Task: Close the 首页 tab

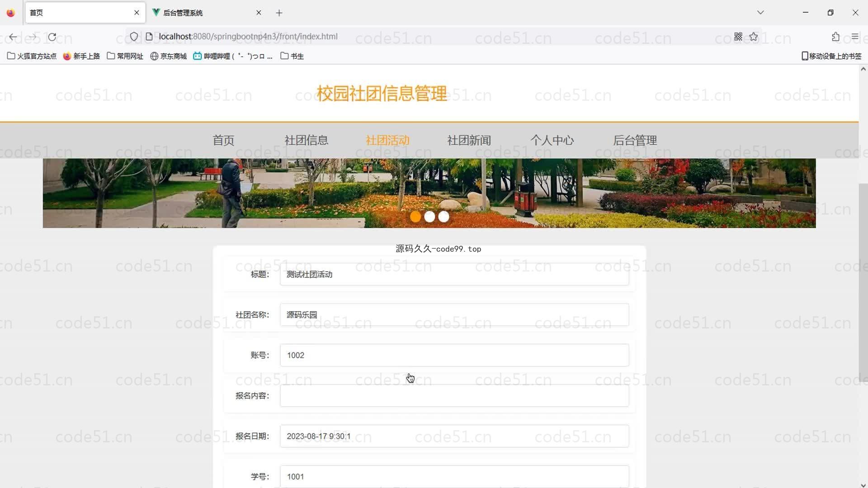Action: [x=137, y=13]
